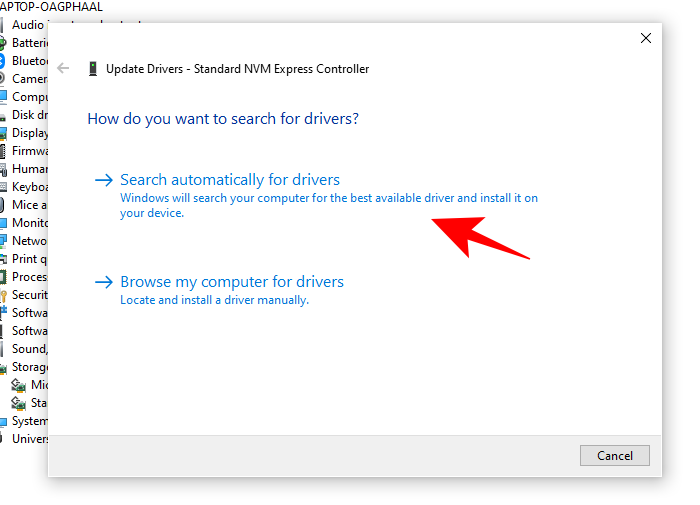700x505 pixels.
Task: Click the arrow icon beside Search automatically
Action: point(104,180)
